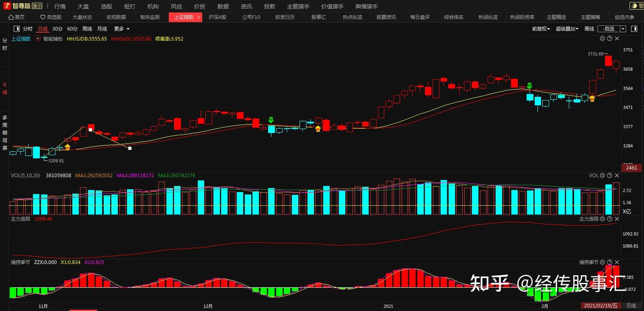Open main chart settings gear icon
This screenshot has height=311, width=644.
(x=602, y=39)
